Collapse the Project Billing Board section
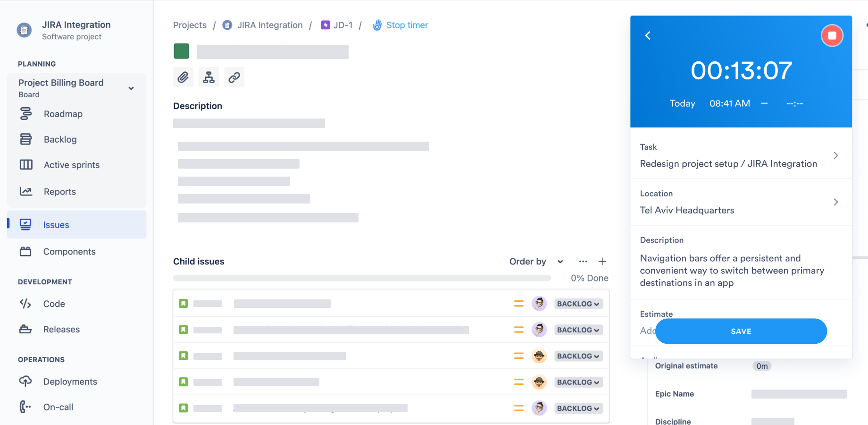Viewport: 868px width, 425px height. (131, 88)
